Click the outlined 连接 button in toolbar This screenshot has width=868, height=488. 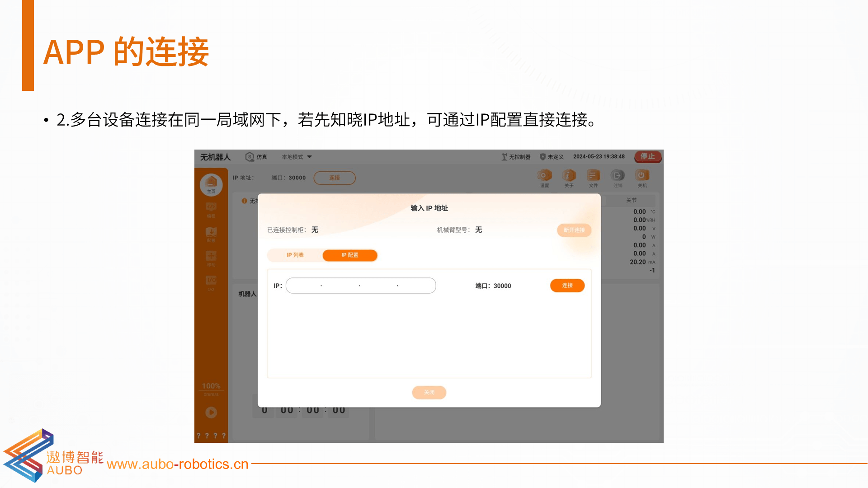click(x=335, y=178)
